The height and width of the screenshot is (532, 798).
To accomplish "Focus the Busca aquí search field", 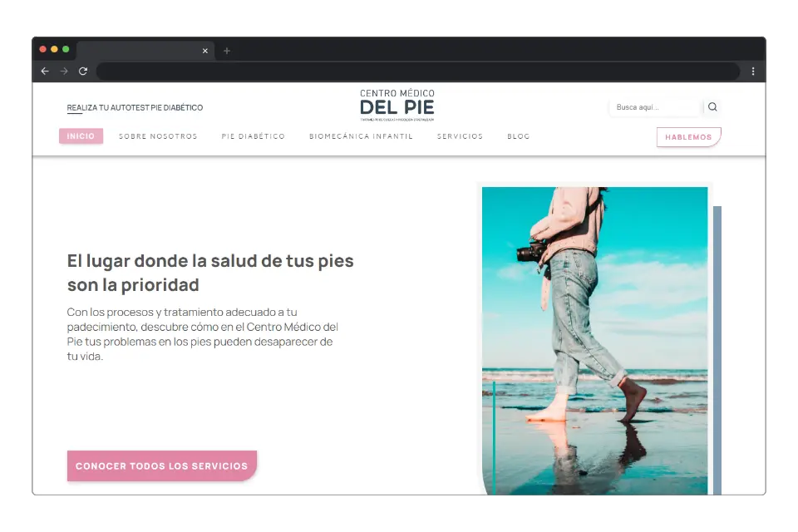I will 654,107.
